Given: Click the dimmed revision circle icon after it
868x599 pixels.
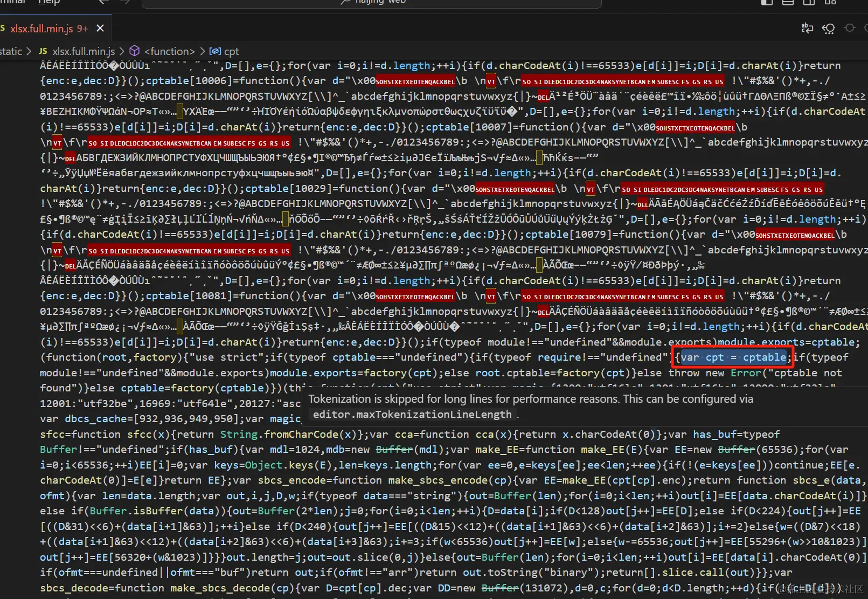Looking at the screenshot, I should [850, 28].
